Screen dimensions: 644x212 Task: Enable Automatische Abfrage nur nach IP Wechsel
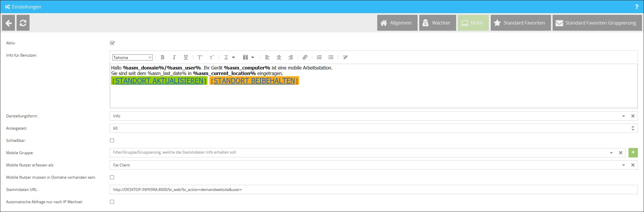[112, 202]
